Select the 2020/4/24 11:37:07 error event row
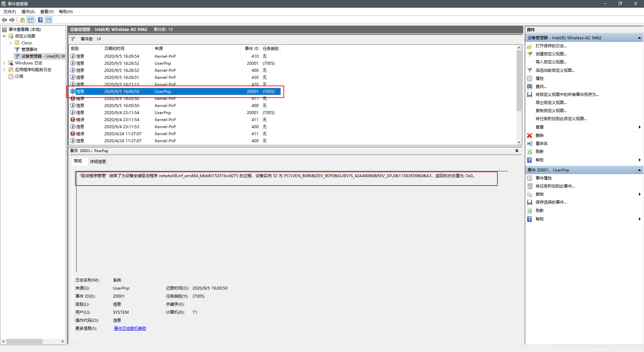644x352 pixels. (x=175, y=134)
